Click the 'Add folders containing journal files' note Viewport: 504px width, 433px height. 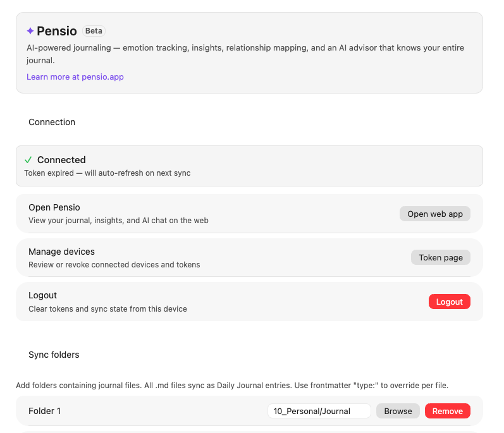click(x=232, y=386)
